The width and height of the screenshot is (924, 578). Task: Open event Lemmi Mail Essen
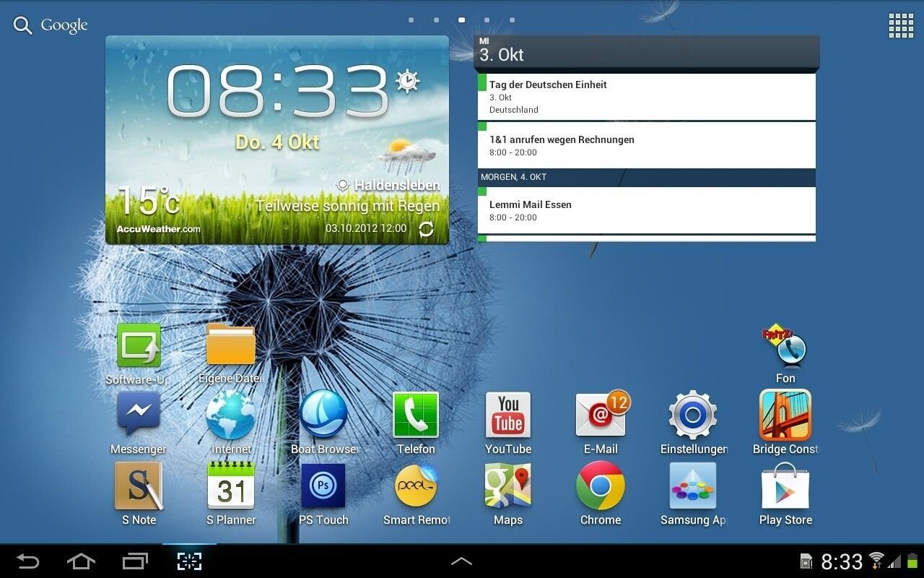point(647,210)
